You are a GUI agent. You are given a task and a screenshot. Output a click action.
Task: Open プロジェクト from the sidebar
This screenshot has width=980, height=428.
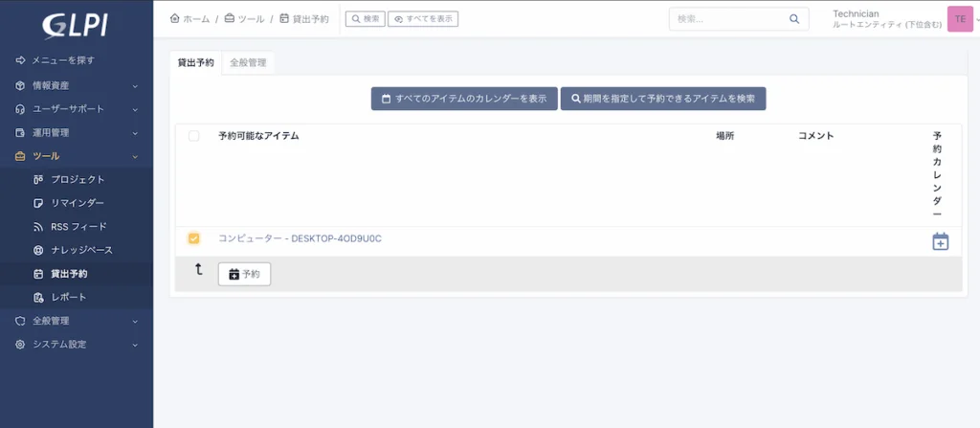click(78, 180)
